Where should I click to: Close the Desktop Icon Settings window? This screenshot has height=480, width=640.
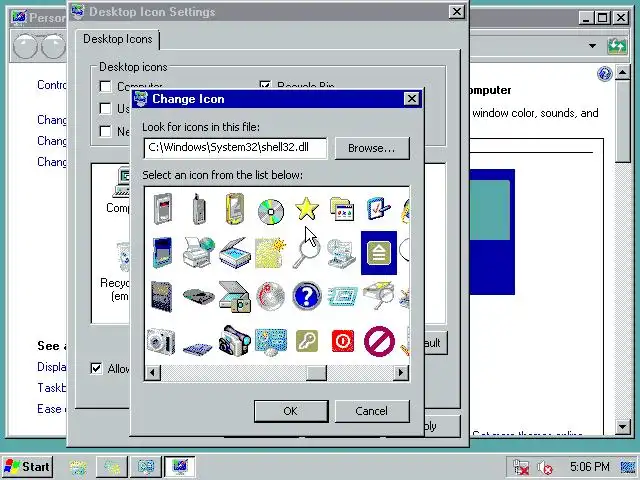click(x=456, y=12)
